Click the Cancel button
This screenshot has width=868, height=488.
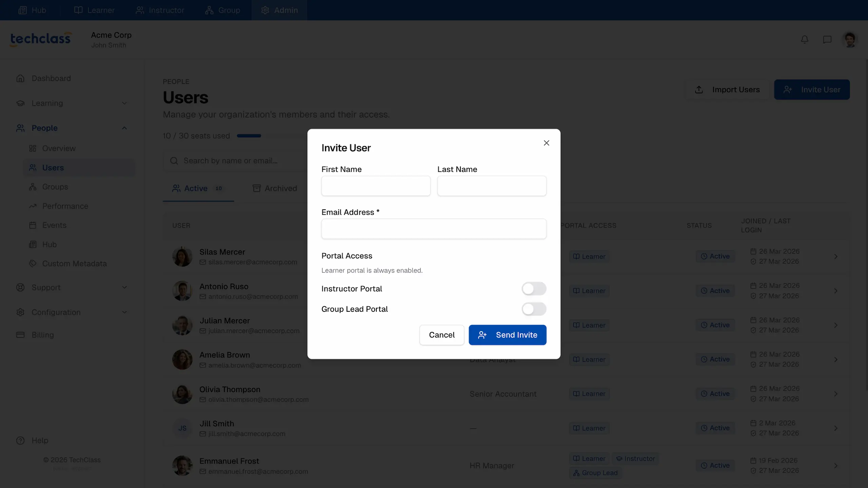[x=441, y=335]
